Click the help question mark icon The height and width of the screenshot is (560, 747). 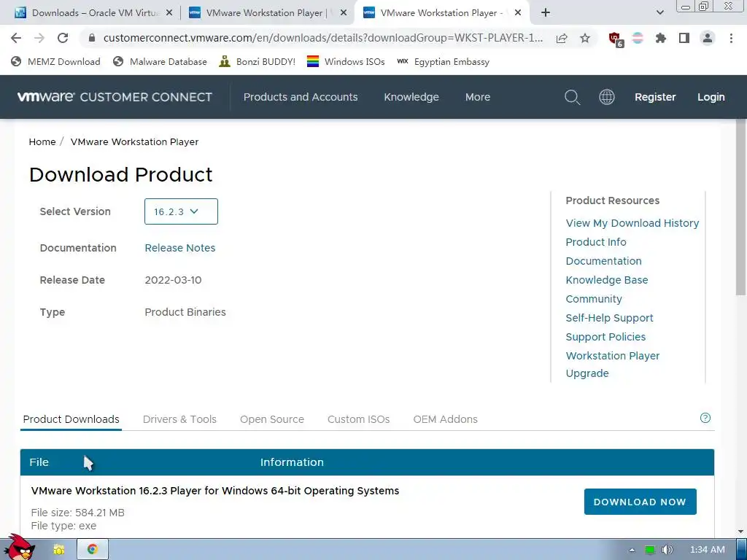[x=705, y=418]
